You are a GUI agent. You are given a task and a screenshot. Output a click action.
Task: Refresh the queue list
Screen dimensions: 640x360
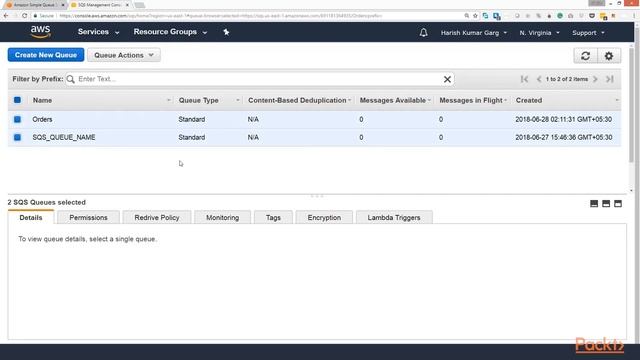click(x=585, y=56)
